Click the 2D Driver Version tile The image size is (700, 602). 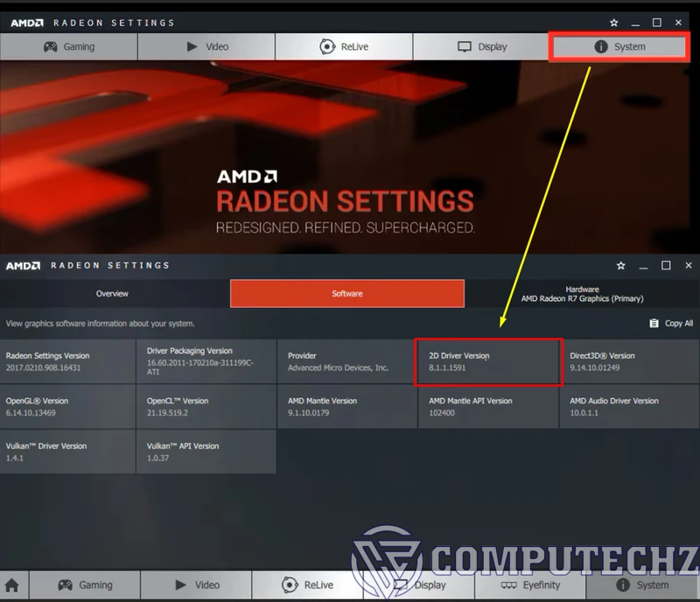click(488, 361)
